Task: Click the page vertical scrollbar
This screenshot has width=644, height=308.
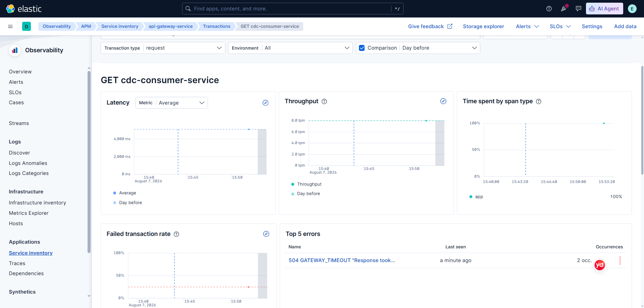Action: tap(642, 120)
